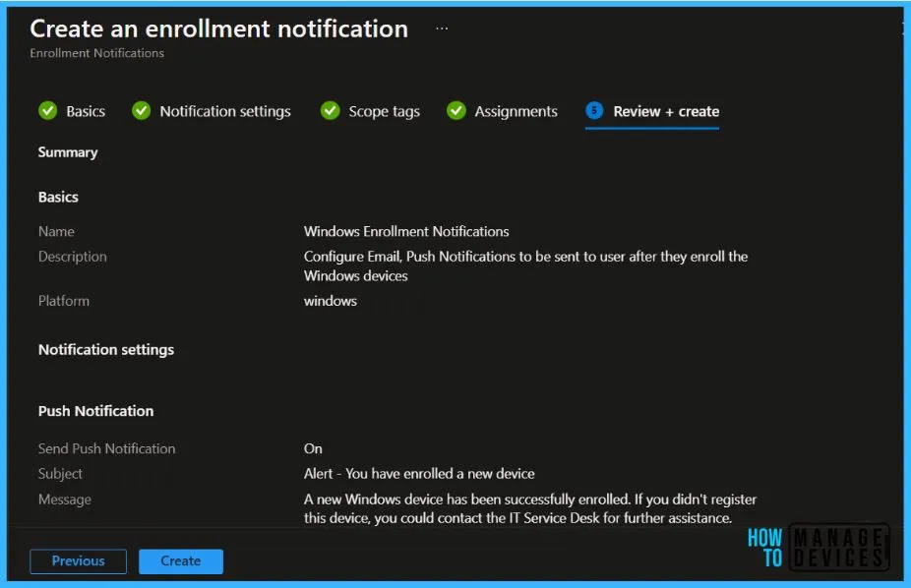Click the Send Push Notification On value

(x=313, y=448)
